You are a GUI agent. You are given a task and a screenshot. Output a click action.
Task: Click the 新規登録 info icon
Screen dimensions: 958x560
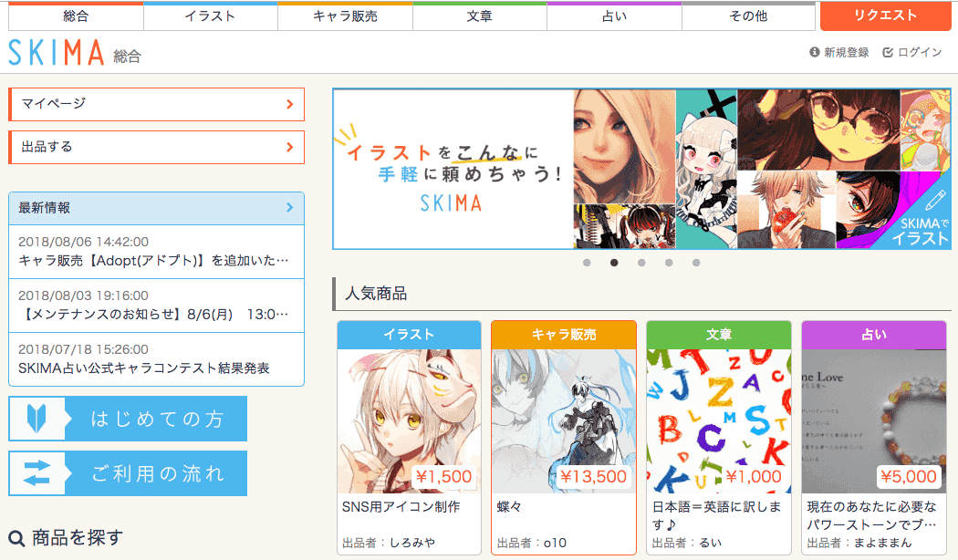click(x=815, y=53)
